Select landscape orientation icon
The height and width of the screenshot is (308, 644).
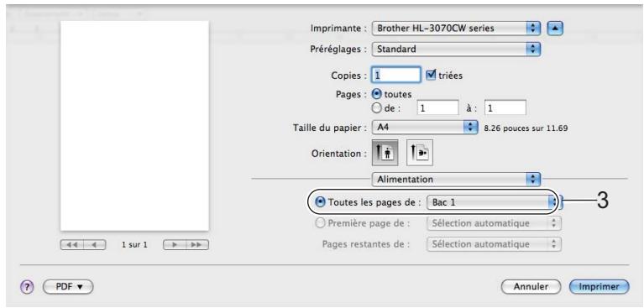pyautogui.click(x=420, y=154)
